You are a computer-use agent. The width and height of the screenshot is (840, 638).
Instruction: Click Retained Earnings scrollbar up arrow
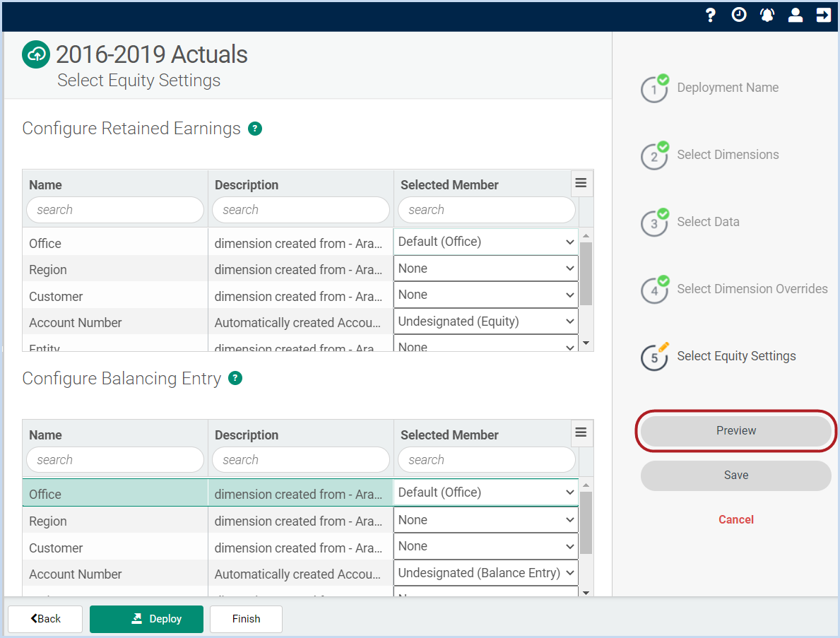click(x=586, y=236)
